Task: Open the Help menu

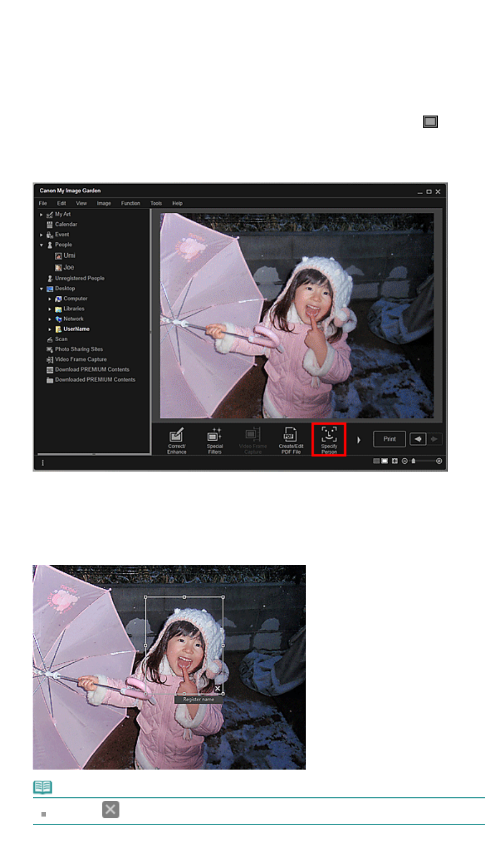Action: click(177, 203)
